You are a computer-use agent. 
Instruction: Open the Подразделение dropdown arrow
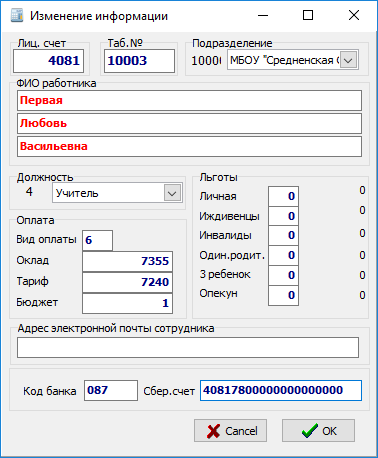pyautogui.click(x=349, y=60)
